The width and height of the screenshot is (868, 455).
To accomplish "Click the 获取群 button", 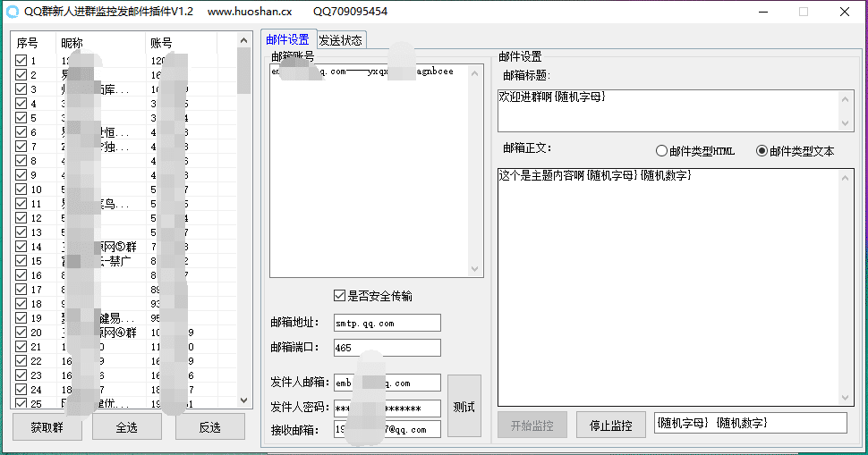I will pyautogui.click(x=47, y=426).
